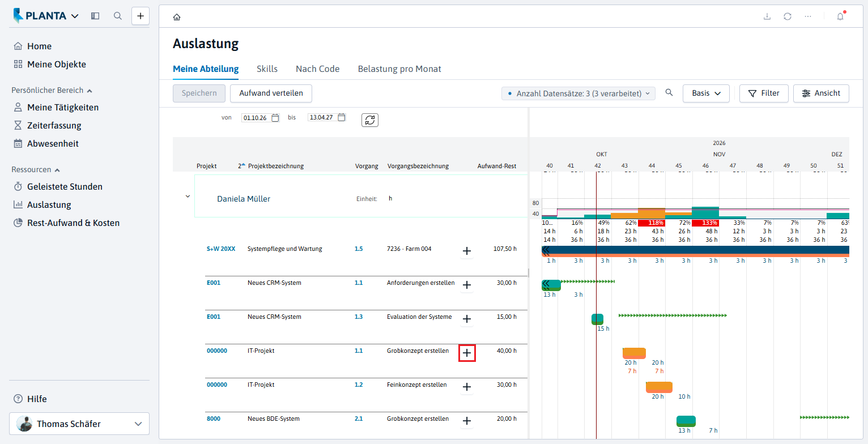Switch to the Skills tab
This screenshot has width=868, height=444.
pyautogui.click(x=267, y=69)
